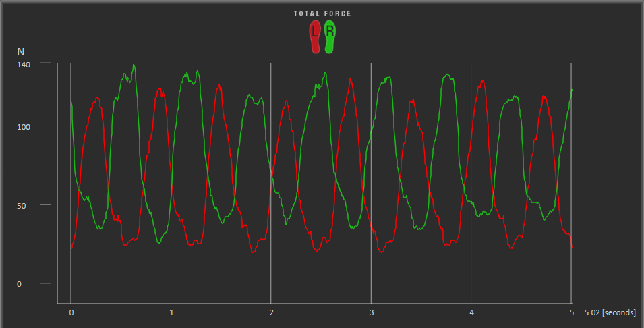Screen dimensions: 644x328
Task: Click the 0 label on the time axis
Action: tap(71, 313)
